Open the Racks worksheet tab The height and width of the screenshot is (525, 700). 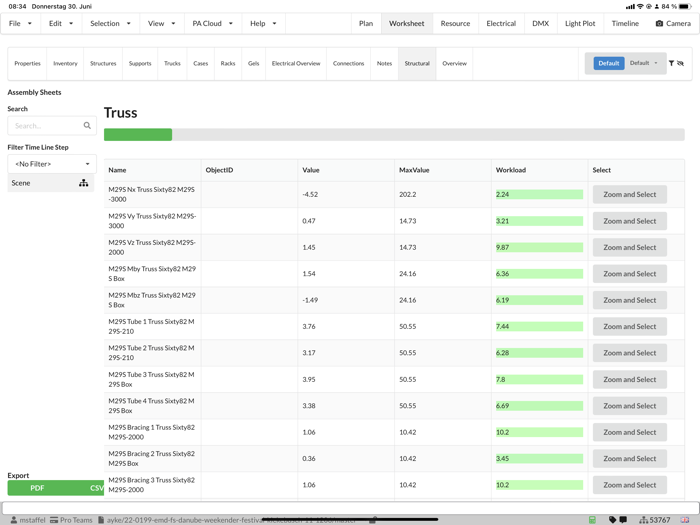tap(228, 63)
